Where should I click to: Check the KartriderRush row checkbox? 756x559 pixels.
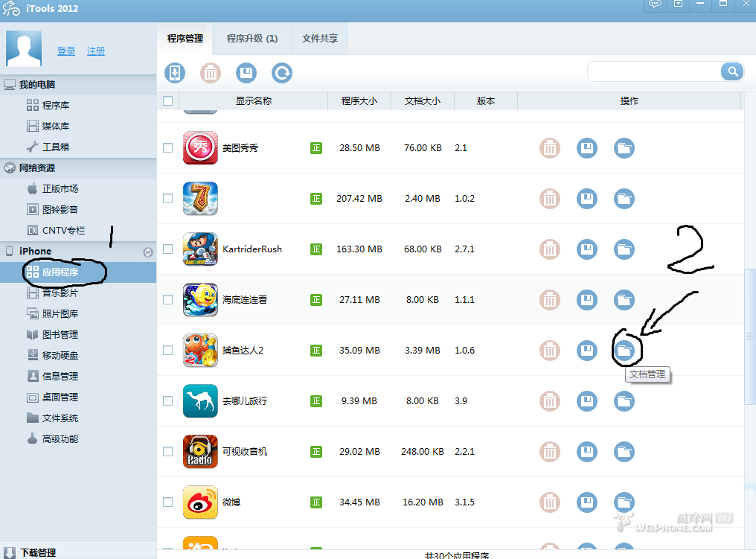pos(167,249)
